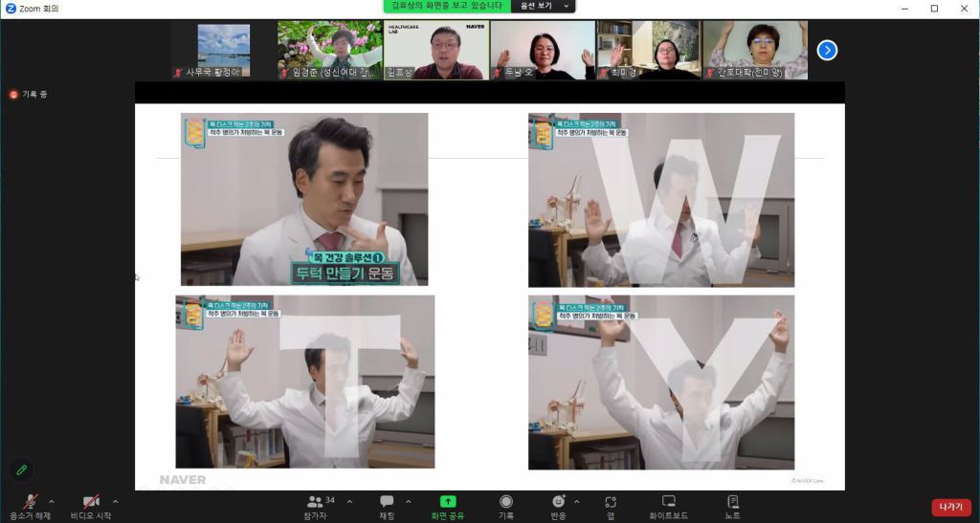
Task: Maximize the Zoom meeting window
Action: click(x=934, y=9)
